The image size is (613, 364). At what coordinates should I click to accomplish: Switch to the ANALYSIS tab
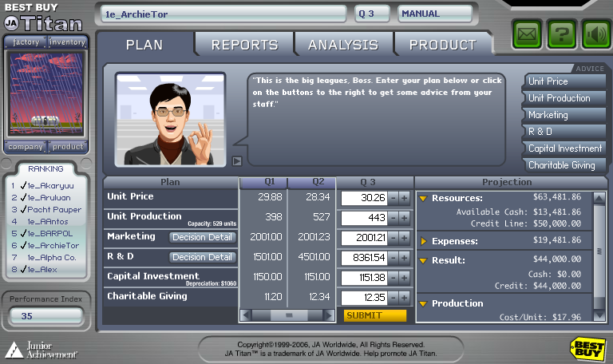point(343,45)
